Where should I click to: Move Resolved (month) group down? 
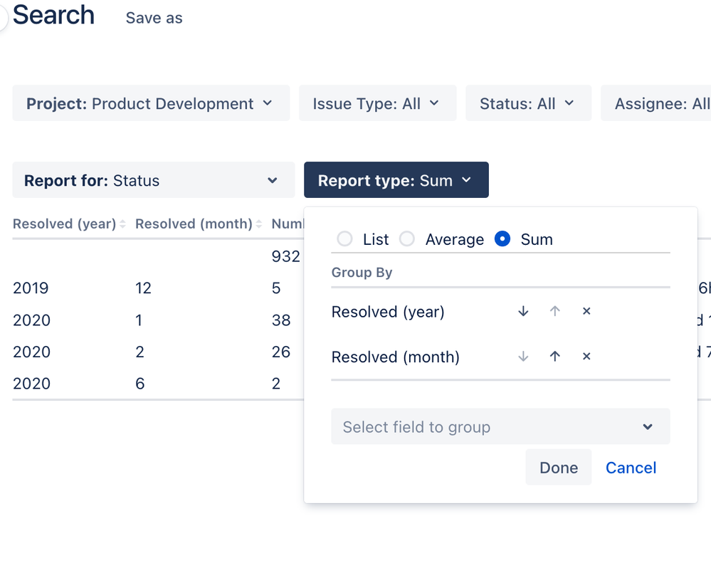(x=523, y=357)
